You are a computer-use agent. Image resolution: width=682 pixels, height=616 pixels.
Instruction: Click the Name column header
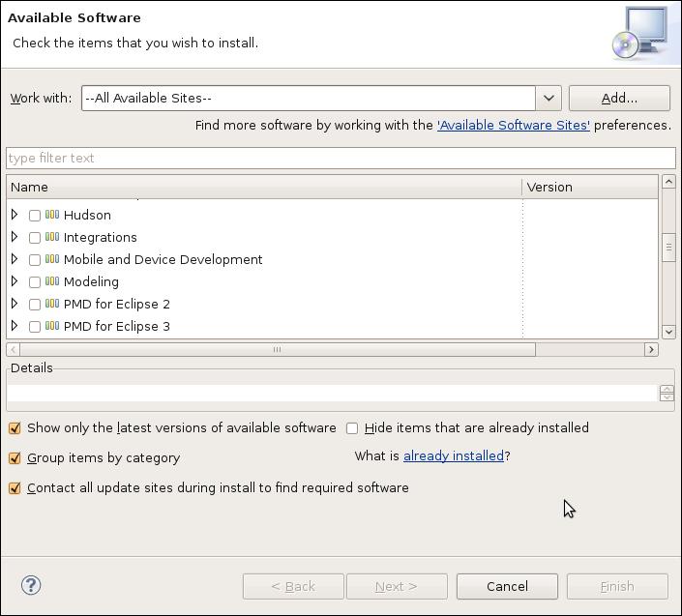pos(264,187)
